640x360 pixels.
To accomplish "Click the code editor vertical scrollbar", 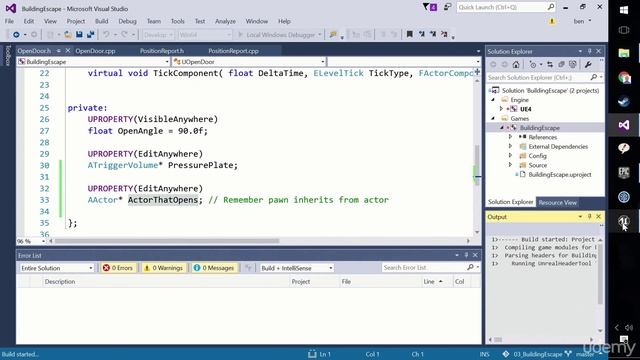I will coord(477,164).
